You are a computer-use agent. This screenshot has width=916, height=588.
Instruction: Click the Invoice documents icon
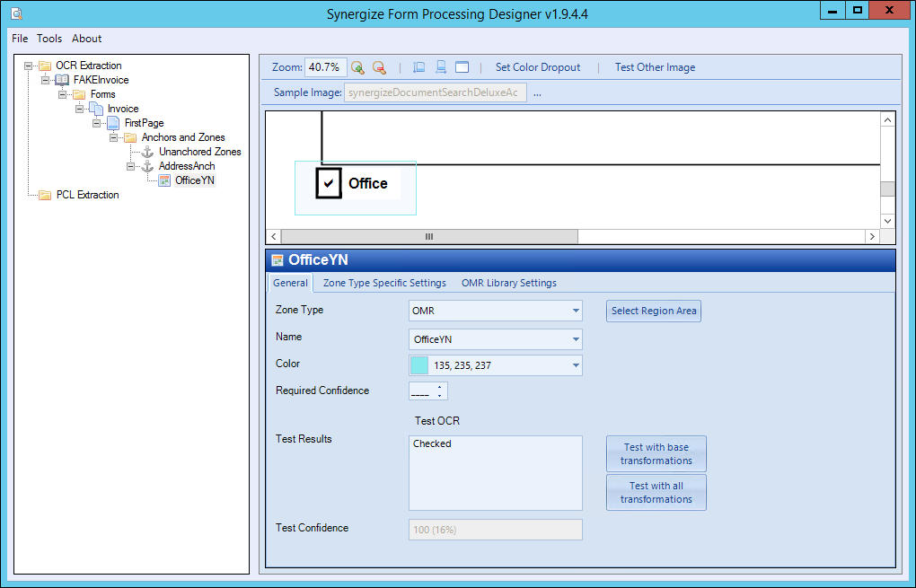(96, 109)
